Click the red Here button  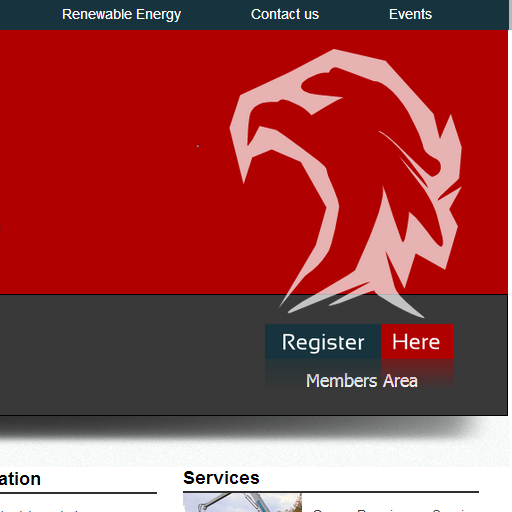[x=417, y=342]
